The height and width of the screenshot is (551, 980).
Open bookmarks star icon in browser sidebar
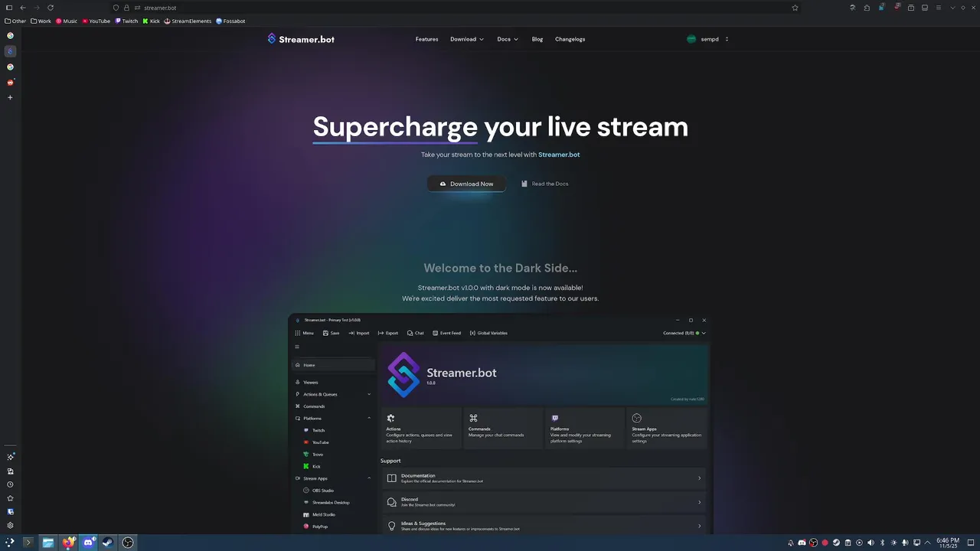[x=10, y=498]
